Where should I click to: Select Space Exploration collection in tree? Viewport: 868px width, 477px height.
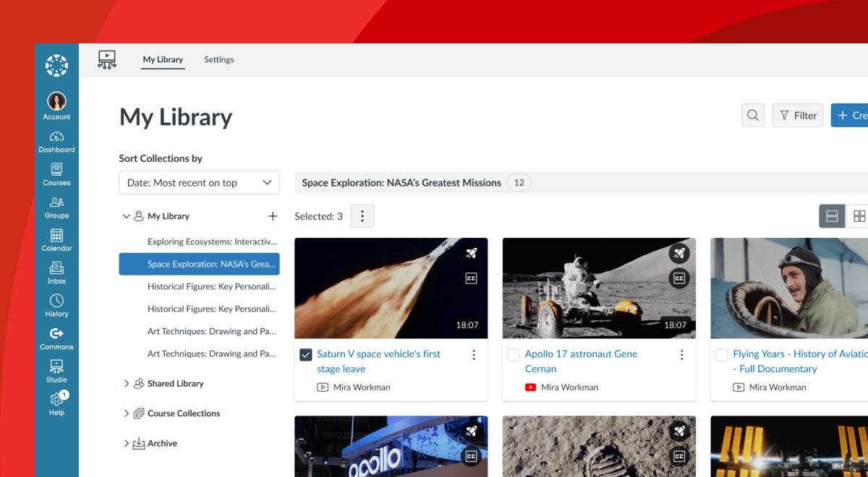[199, 264]
